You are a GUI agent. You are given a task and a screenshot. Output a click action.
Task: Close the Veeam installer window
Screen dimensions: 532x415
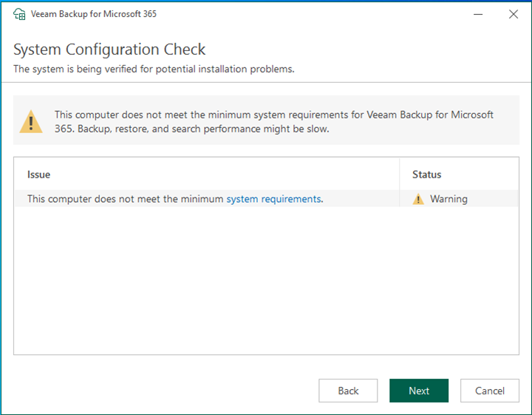514,14
